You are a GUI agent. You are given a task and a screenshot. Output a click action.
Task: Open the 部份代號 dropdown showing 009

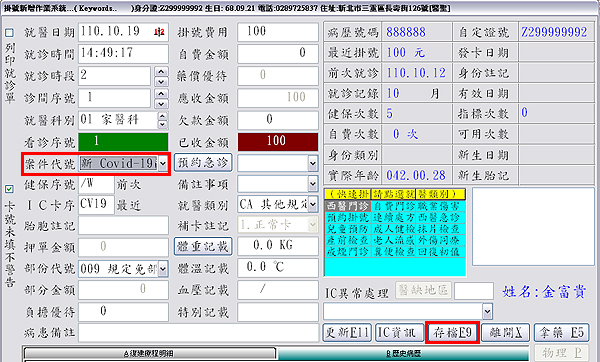[163, 269]
